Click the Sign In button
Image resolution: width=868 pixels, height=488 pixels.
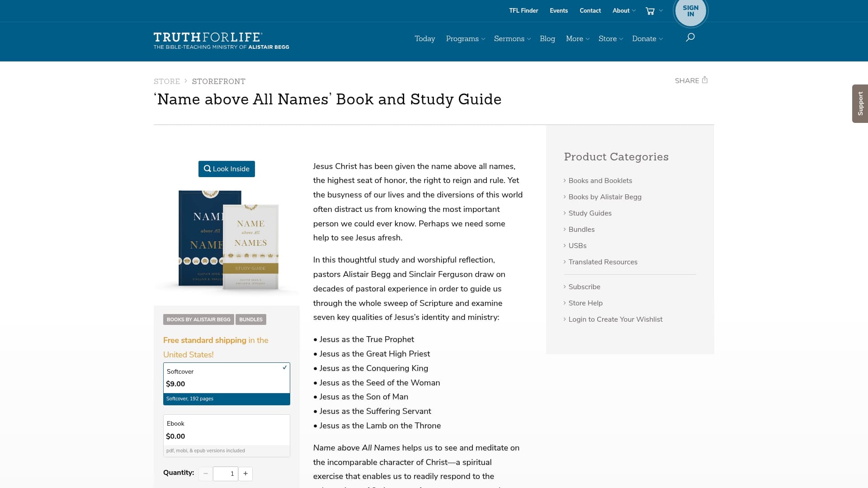(x=690, y=11)
